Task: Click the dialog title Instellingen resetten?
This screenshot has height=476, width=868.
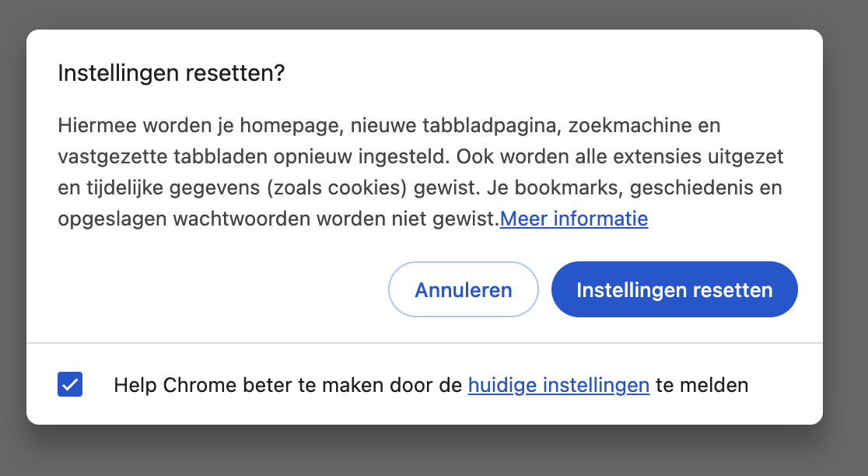Action: [x=170, y=72]
